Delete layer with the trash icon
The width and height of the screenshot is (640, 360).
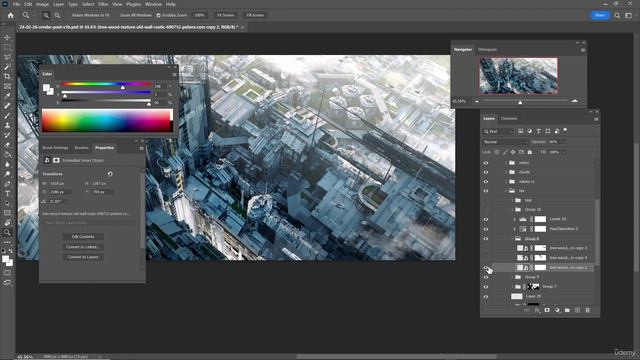588,310
